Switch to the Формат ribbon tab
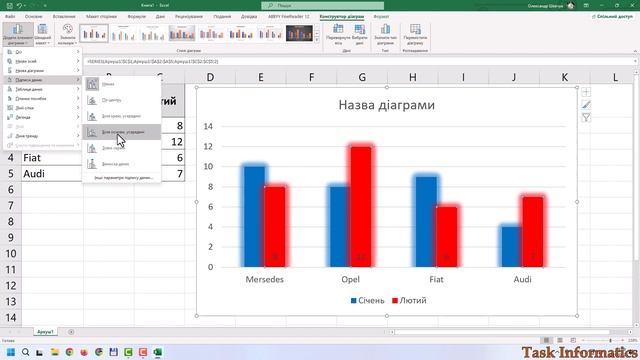 click(381, 16)
